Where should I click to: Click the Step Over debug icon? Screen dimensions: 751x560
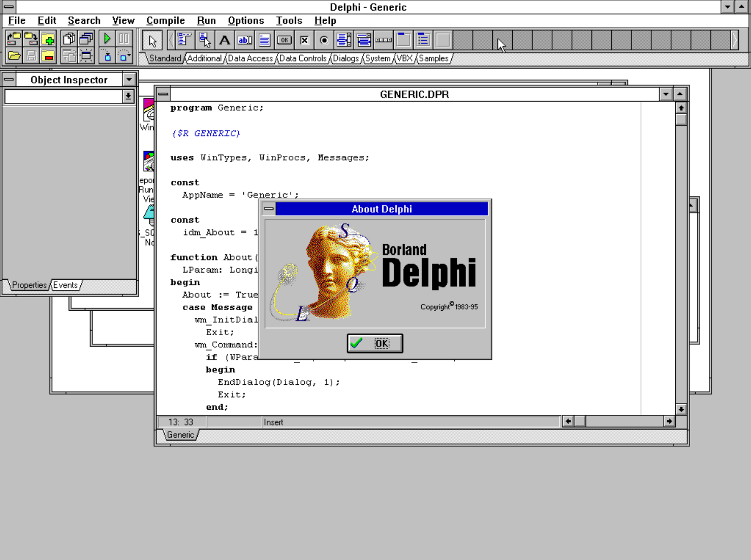click(x=123, y=56)
